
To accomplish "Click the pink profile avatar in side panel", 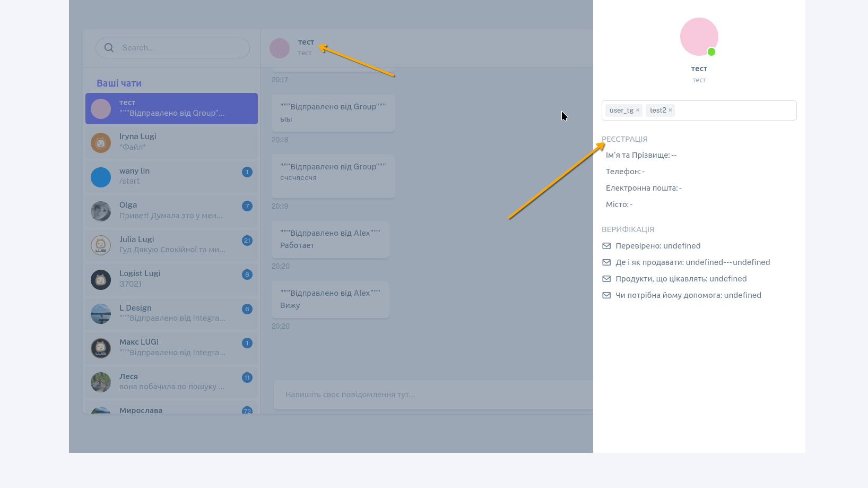I will coord(699,37).
